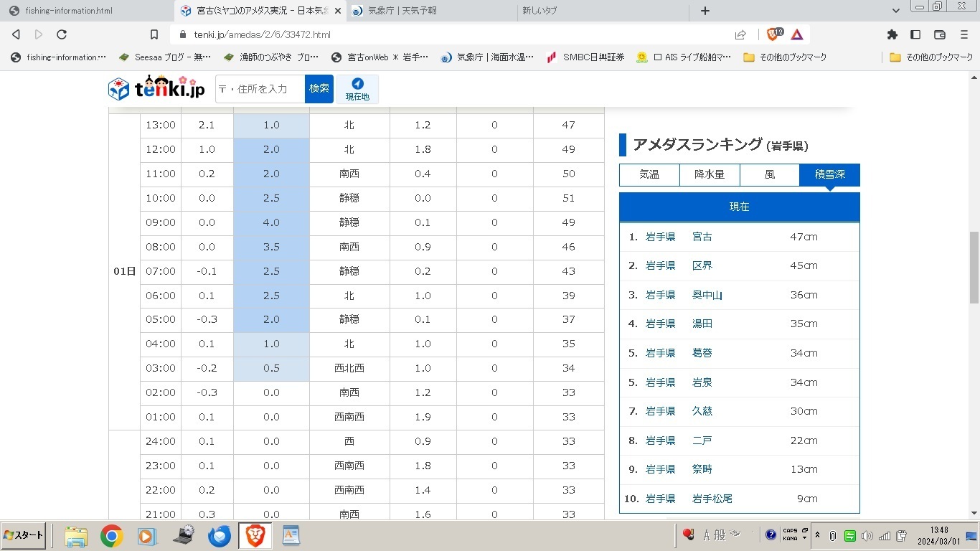
Task: Click the forward navigation arrow
Action: click(39, 34)
